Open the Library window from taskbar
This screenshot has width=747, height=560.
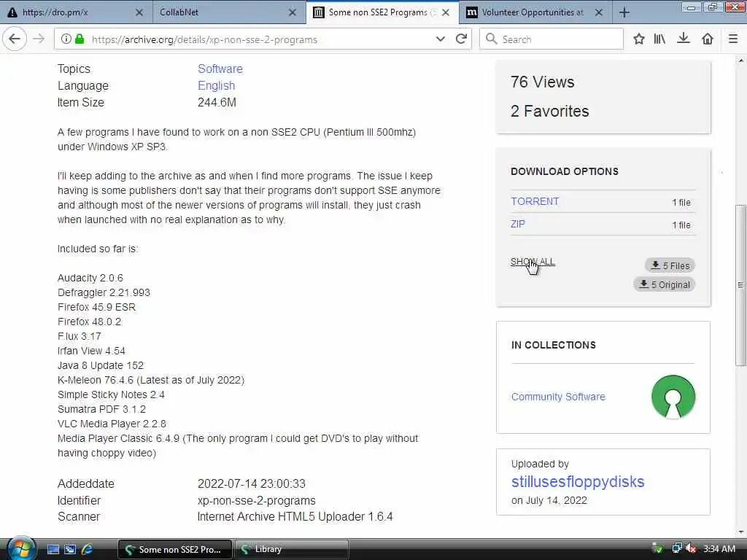click(x=292, y=550)
